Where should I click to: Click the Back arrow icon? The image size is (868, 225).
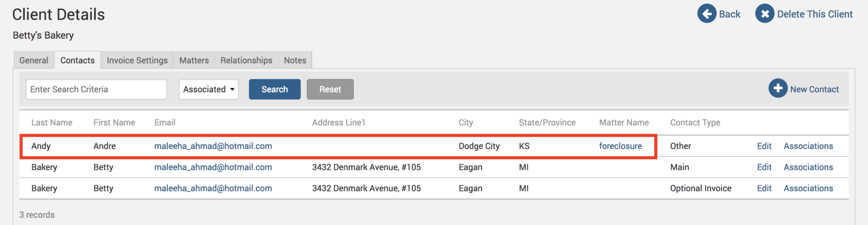click(707, 14)
